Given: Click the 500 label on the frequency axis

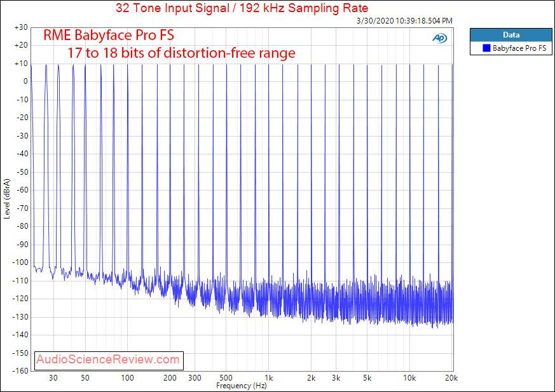Looking at the screenshot, I should pyautogui.click(x=226, y=378).
